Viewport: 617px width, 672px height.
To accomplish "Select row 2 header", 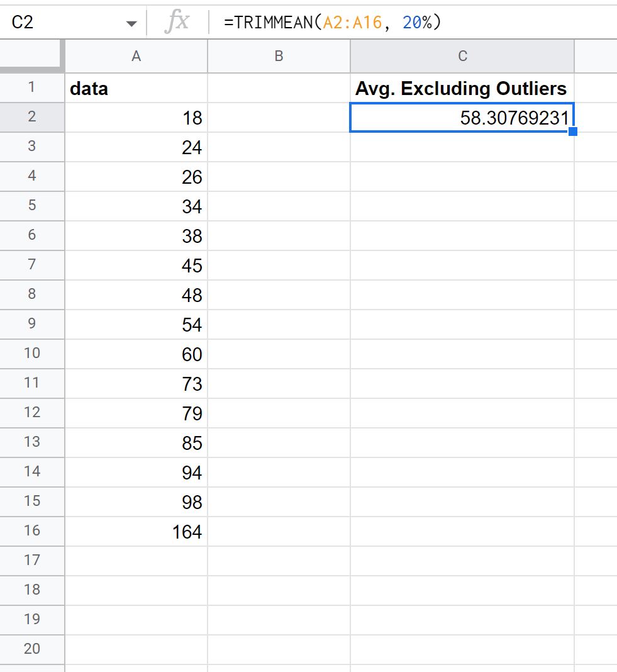I will [32, 117].
